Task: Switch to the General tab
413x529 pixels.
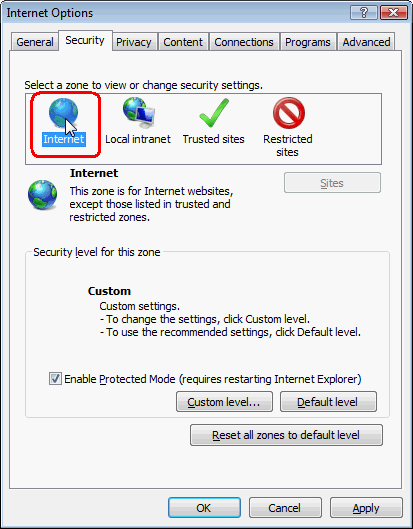Action: click(35, 42)
